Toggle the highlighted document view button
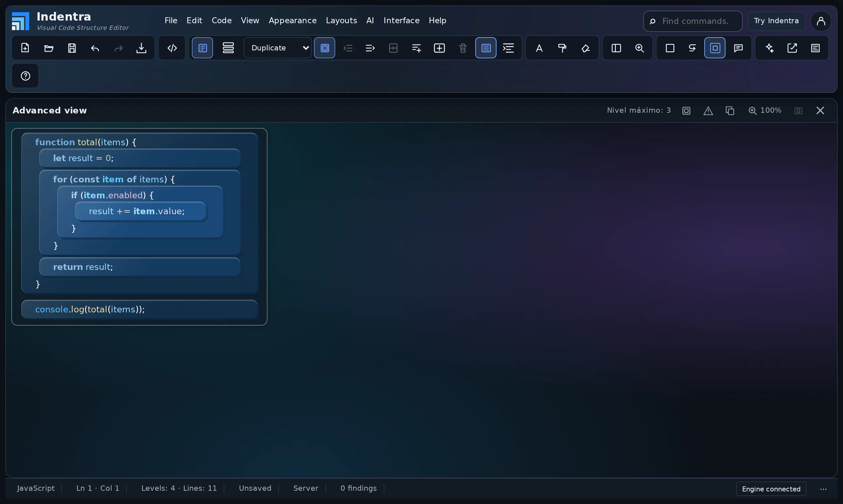This screenshot has height=504, width=843. tap(202, 48)
